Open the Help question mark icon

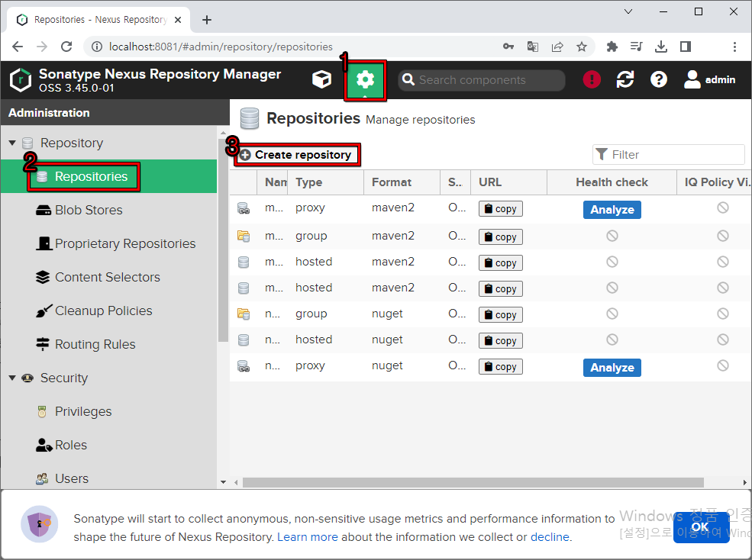(x=659, y=79)
